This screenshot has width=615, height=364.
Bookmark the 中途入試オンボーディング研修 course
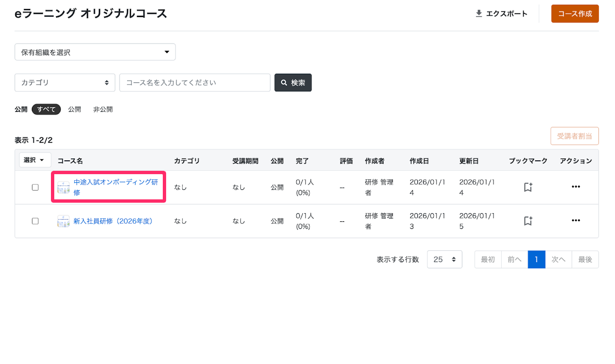[528, 187]
